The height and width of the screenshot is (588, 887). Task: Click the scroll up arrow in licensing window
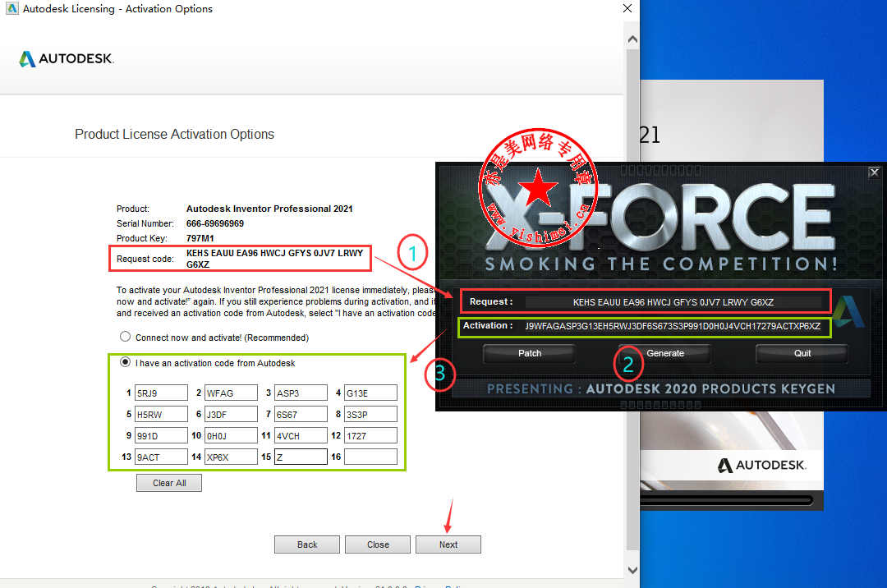[632, 39]
